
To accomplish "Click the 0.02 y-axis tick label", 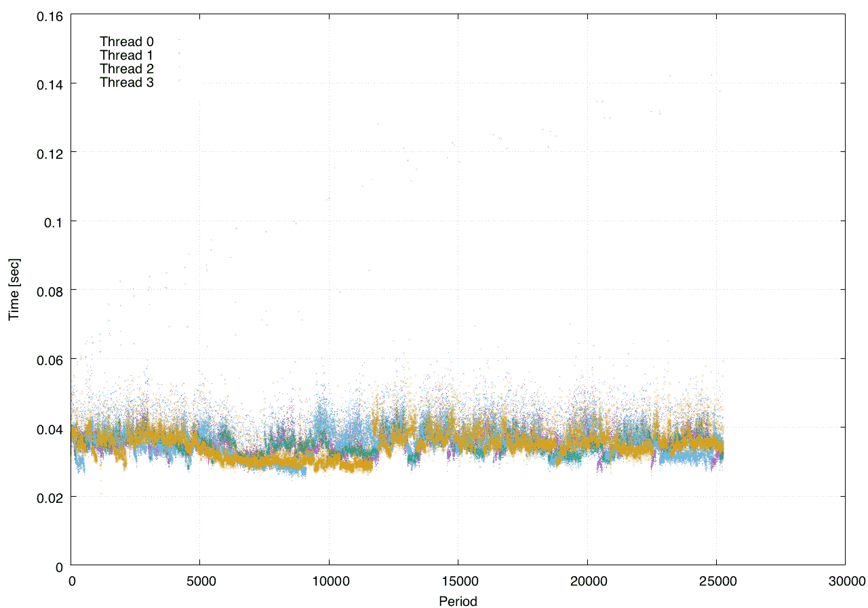I will click(x=50, y=497).
